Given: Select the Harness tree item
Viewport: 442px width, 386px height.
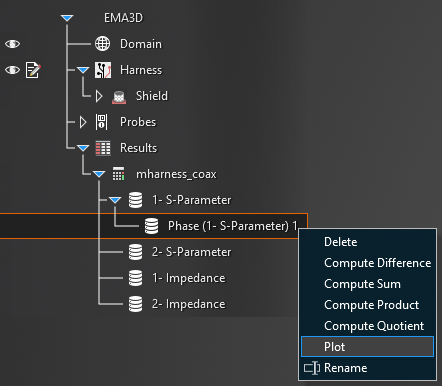Looking at the screenshot, I should [x=141, y=70].
